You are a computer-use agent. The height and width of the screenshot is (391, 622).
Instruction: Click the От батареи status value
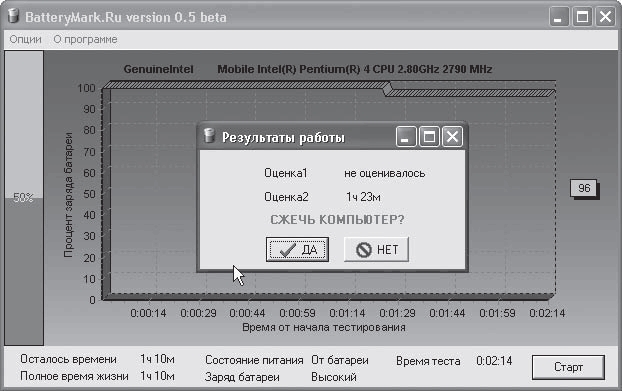340,360
